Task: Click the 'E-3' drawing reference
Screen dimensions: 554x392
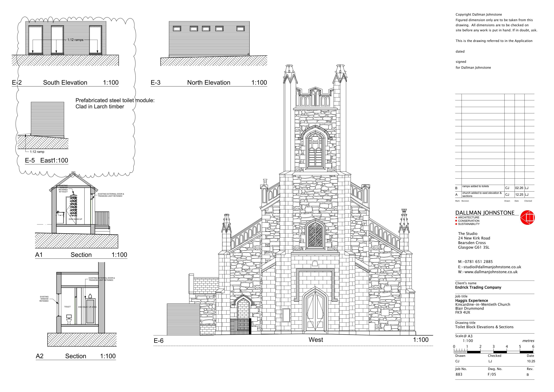Action: 156,83
